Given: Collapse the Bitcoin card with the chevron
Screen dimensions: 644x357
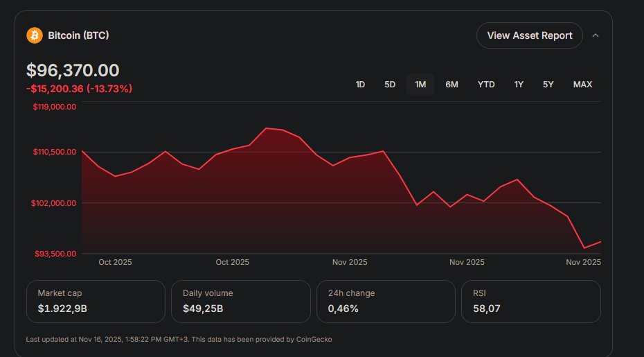Looking at the screenshot, I should pyautogui.click(x=596, y=35).
